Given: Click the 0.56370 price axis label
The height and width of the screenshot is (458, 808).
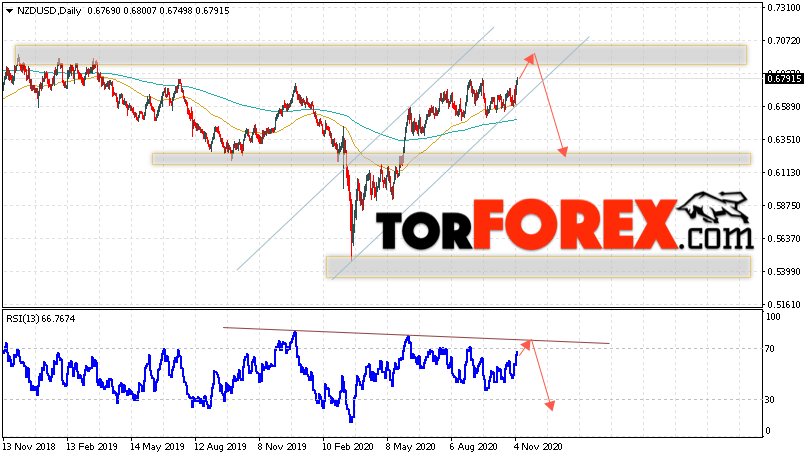Looking at the screenshot, I should (x=784, y=239).
